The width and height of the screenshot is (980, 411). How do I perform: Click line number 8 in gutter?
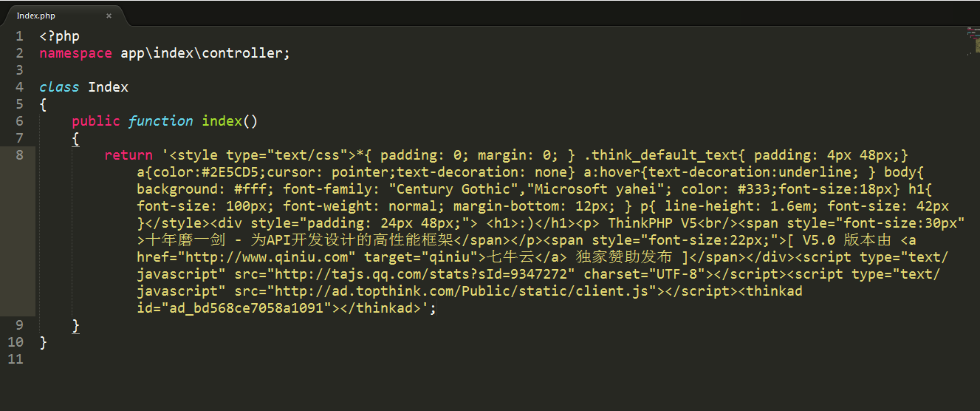19,155
